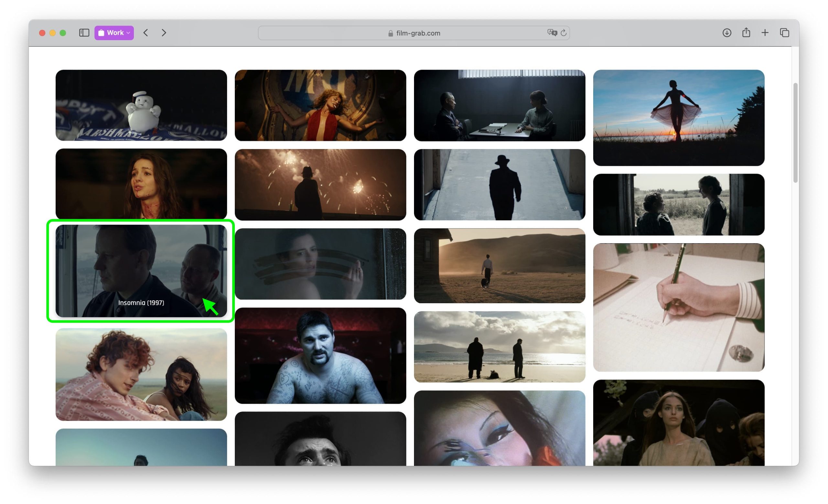This screenshot has height=504, width=828.
Task: Show the tab overview
Action: (x=784, y=33)
